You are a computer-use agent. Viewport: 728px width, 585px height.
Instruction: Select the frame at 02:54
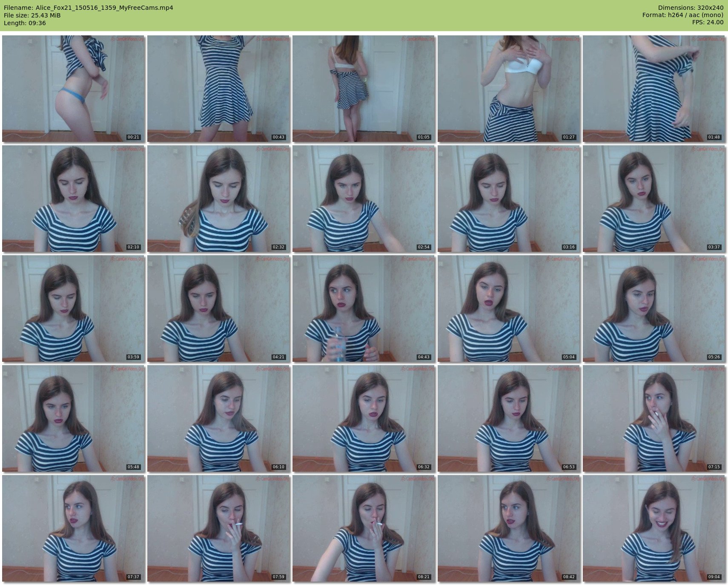click(364, 199)
